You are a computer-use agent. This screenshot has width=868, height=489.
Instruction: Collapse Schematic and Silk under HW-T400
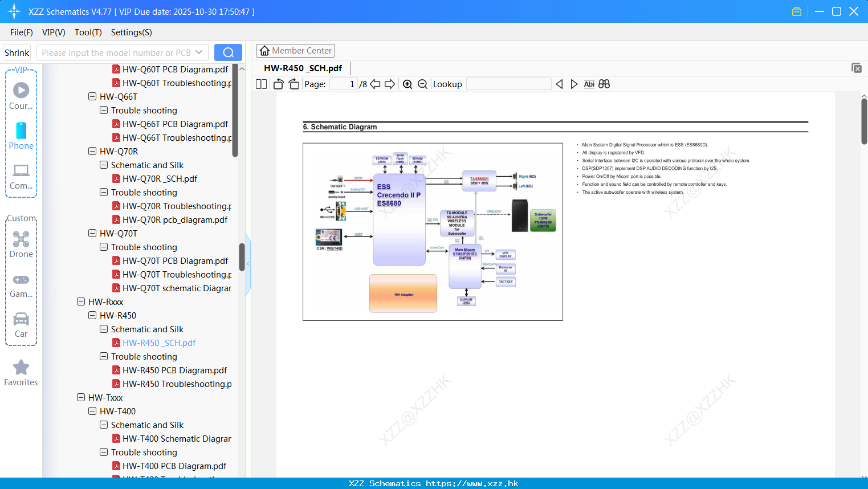104,425
